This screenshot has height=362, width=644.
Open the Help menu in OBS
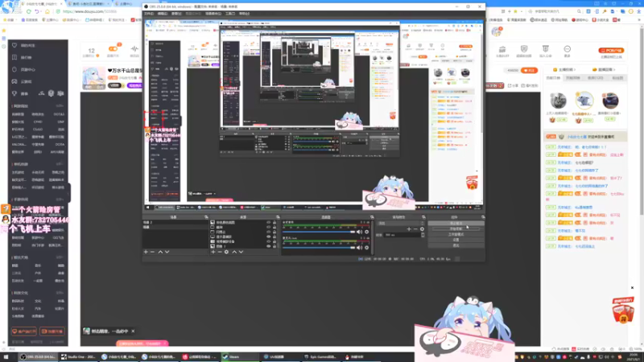tap(244, 14)
